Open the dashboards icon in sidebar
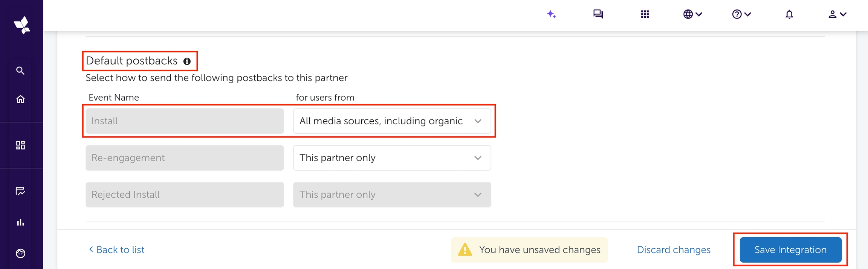This screenshot has height=269, width=868. pos(20,145)
